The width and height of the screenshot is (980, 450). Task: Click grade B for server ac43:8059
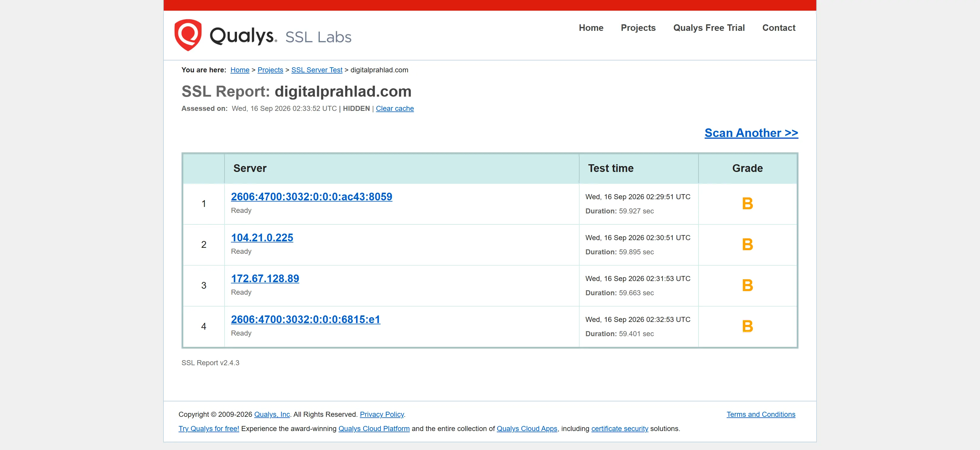[x=747, y=204]
